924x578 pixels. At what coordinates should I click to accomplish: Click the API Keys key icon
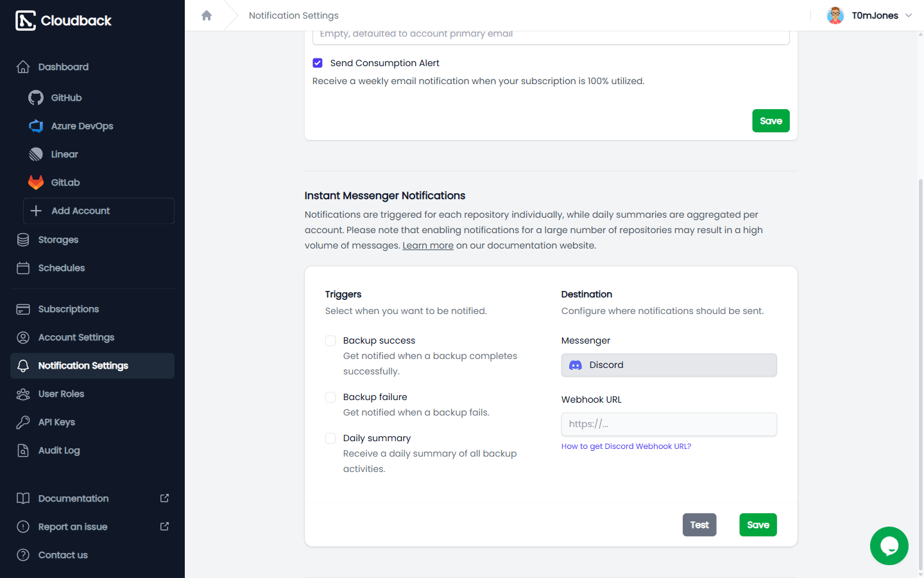[23, 422]
